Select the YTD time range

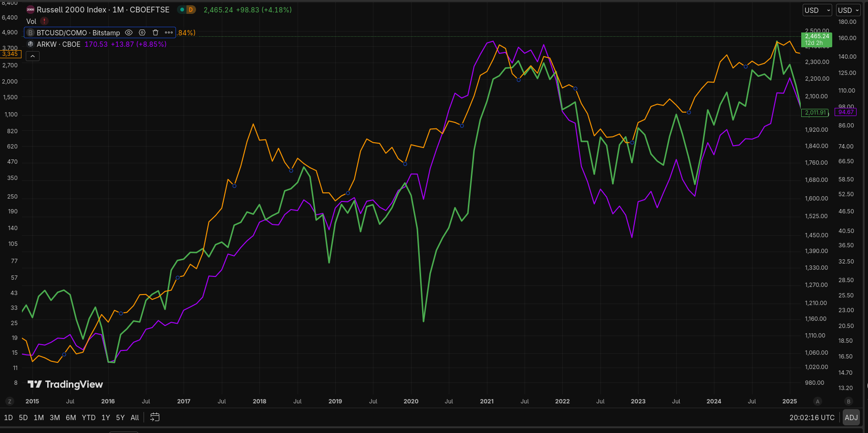click(x=89, y=417)
